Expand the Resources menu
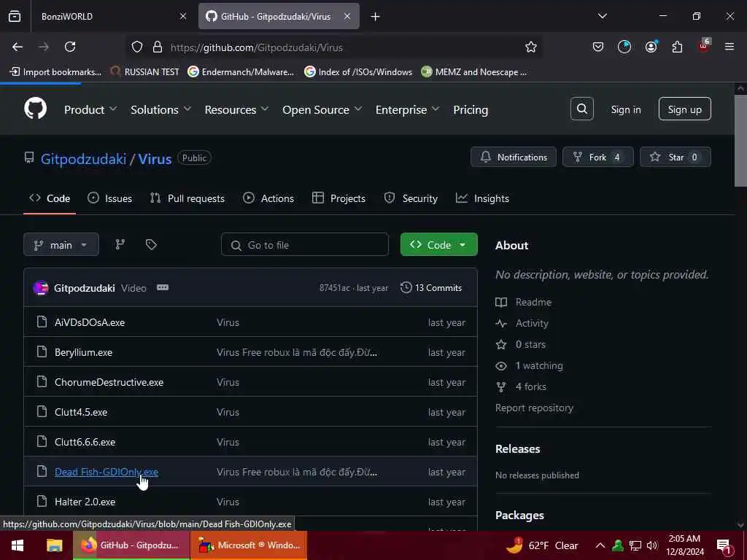This screenshot has width=747, height=560. click(x=237, y=109)
